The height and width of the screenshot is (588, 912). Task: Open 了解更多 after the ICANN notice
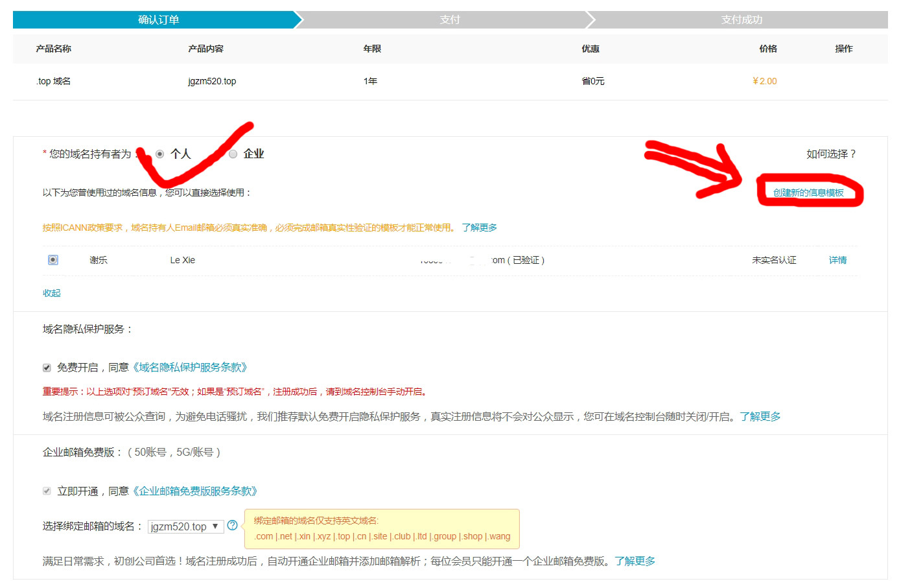click(479, 227)
